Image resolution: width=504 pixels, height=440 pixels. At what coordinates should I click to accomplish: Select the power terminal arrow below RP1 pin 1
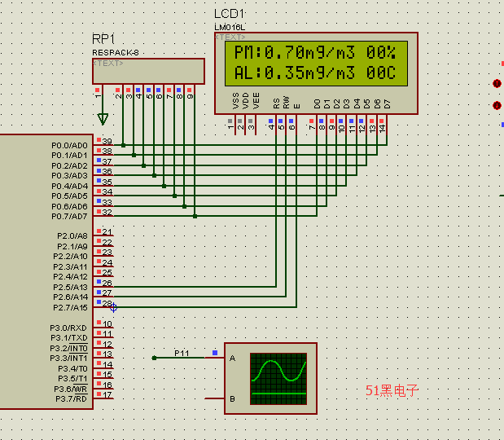[102, 119]
